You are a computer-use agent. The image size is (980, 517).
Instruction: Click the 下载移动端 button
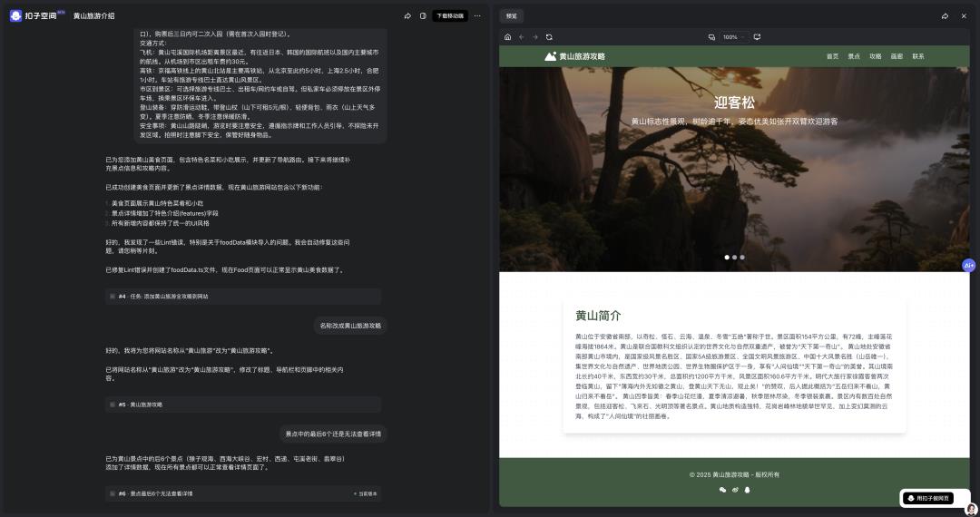[450, 15]
